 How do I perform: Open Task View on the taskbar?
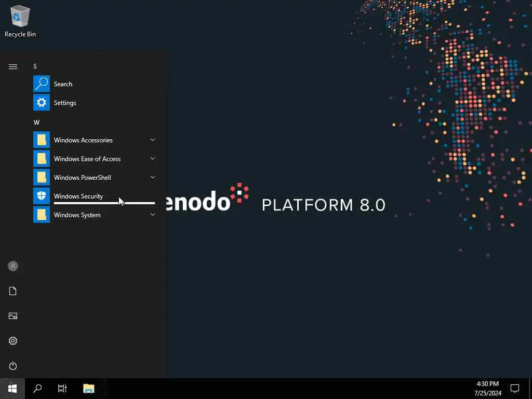point(62,389)
